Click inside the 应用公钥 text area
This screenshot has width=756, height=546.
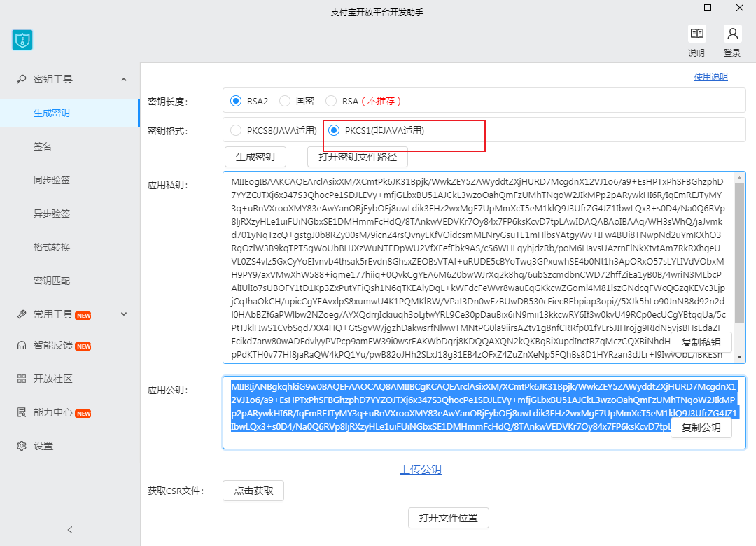(x=484, y=413)
